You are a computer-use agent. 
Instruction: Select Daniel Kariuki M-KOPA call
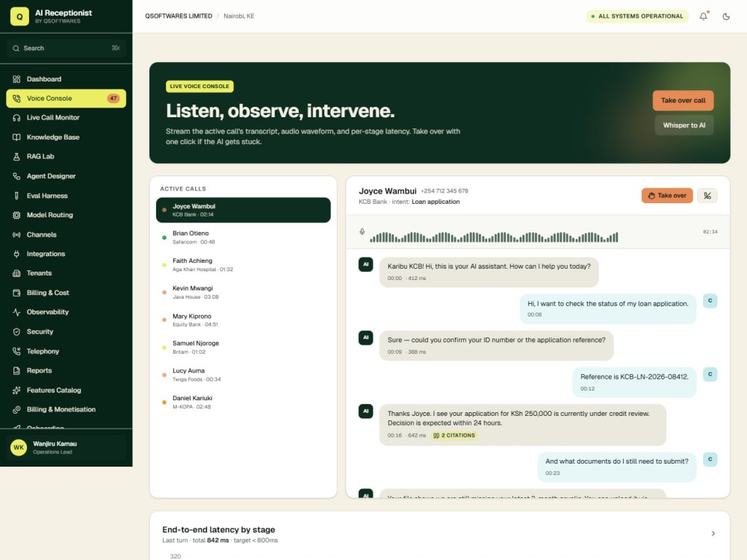coord(244,402)
